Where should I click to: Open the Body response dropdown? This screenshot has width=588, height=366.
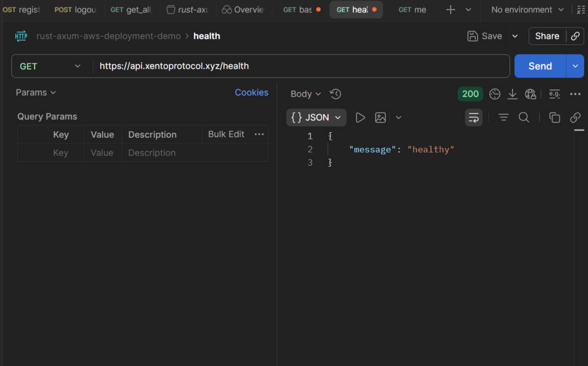306,94
